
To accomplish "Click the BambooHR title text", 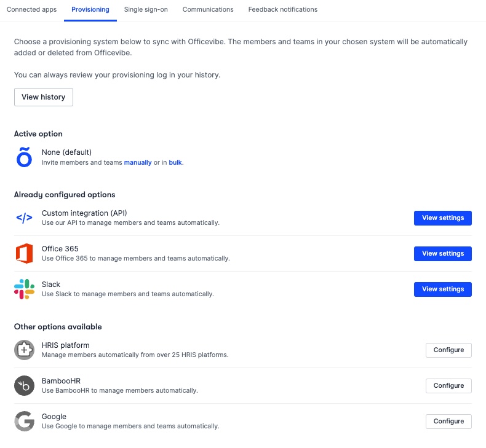I will 61,380.
